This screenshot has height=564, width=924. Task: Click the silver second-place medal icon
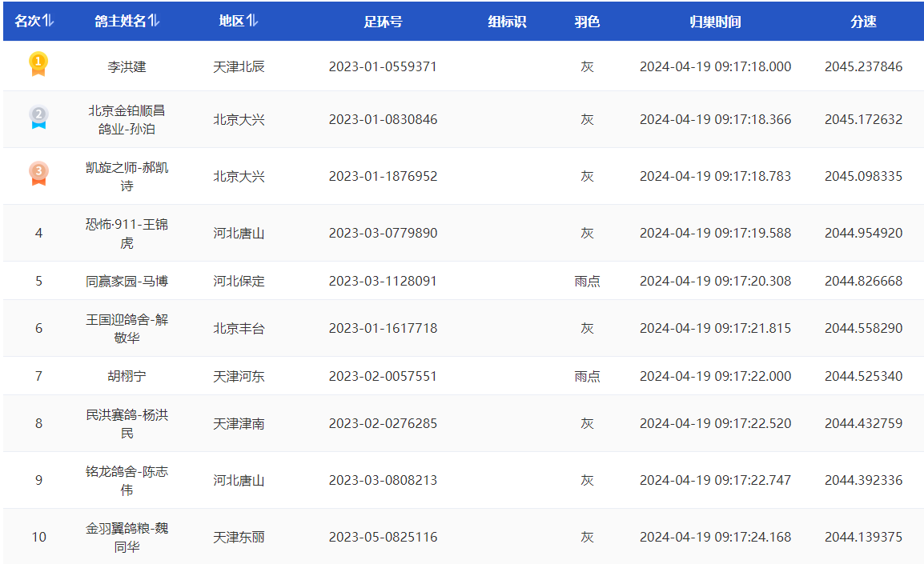(x=38, y=118)
